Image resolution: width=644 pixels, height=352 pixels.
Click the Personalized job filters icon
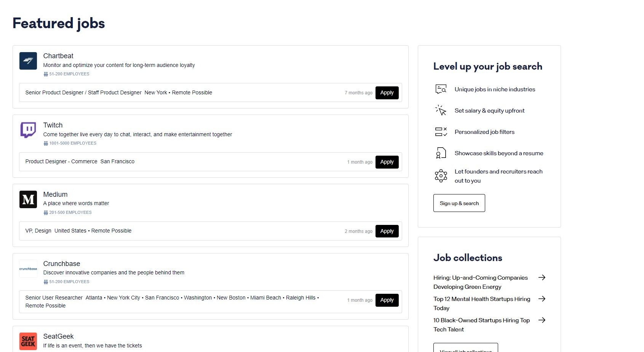tap(441, 132)
